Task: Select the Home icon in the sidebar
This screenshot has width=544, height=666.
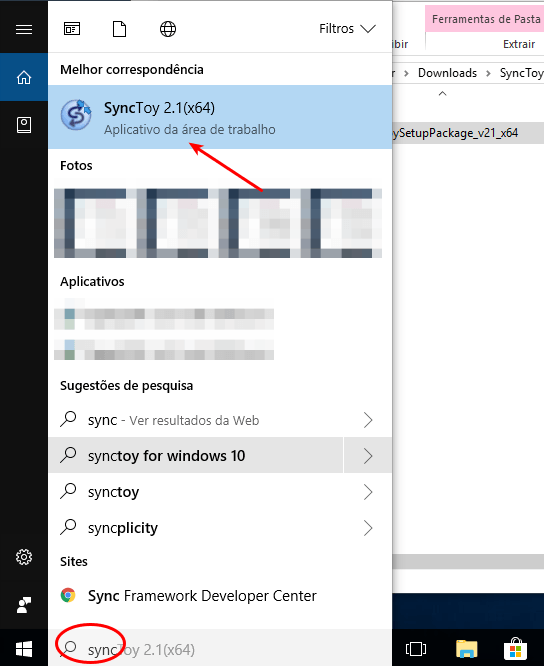Action: coord(24,77)
